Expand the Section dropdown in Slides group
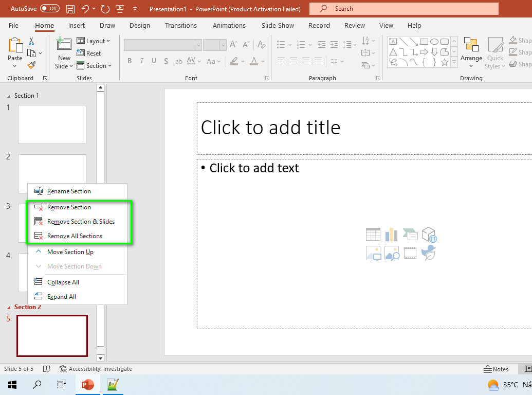Image resolution: width=532 pixels, height=395 pixels. click(94, 65)
